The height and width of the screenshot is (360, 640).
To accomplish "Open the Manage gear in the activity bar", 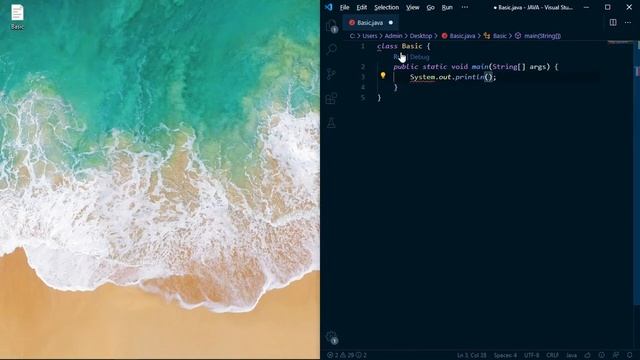I will [x=332, y=337].
